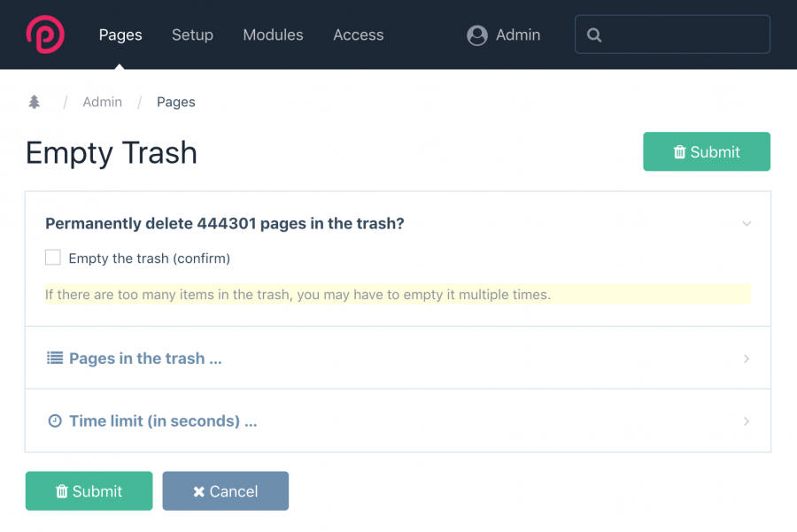Viewport: 797px width, 532px height.
Task: Click the search magnifier icon
Action: (593, 35)
